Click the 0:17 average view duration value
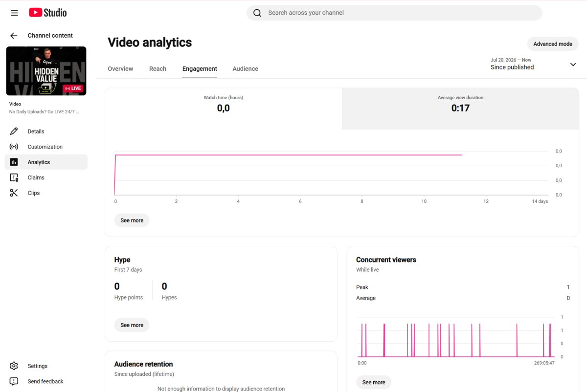This screenshot has width=587, height=392. pyautogui.click(x=460, y=108)
